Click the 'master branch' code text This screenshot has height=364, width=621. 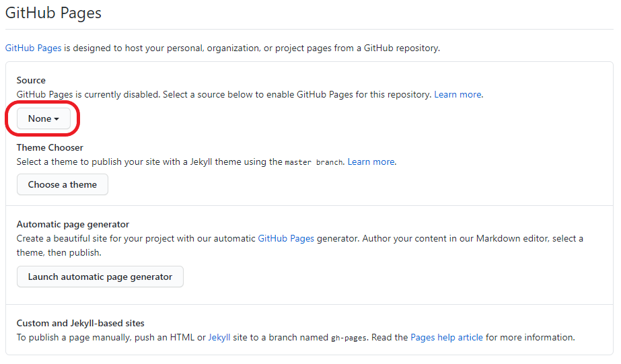click(314, 162)
